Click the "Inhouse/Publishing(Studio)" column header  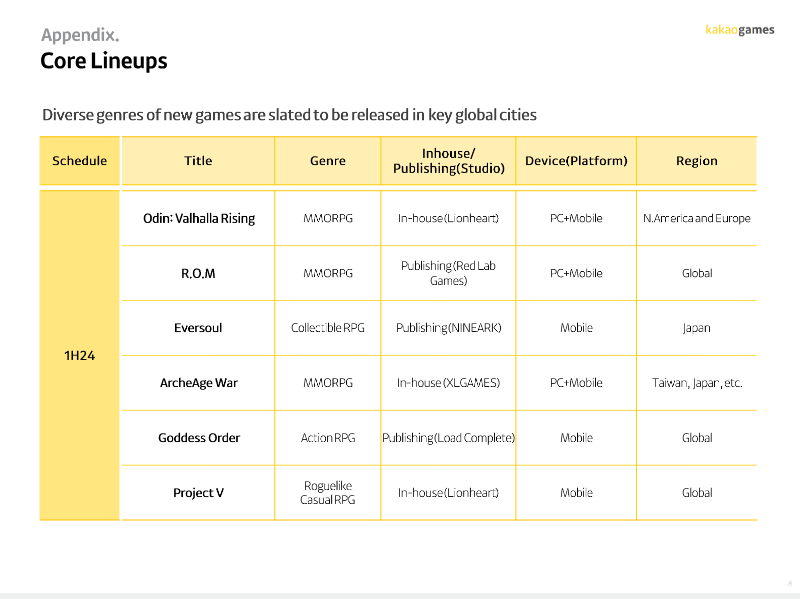pyautogui.click(x=448, y=161)
